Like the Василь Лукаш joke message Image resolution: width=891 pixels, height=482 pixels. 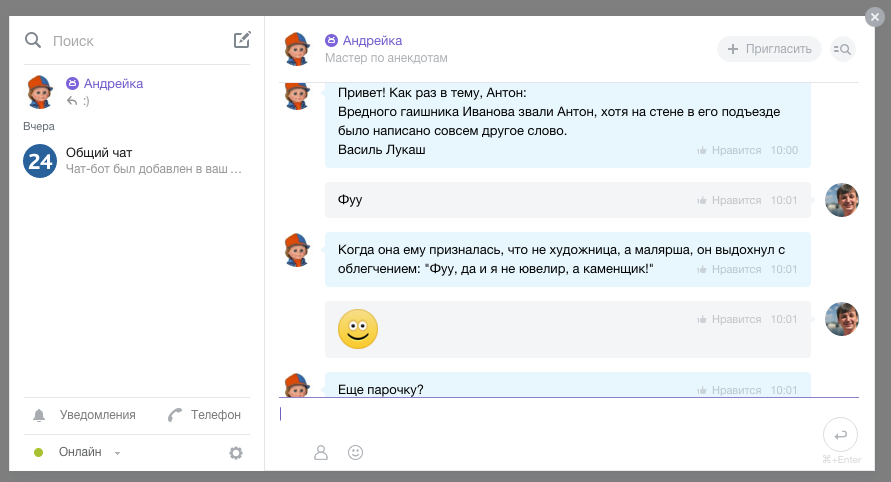[x=730, y=150]
